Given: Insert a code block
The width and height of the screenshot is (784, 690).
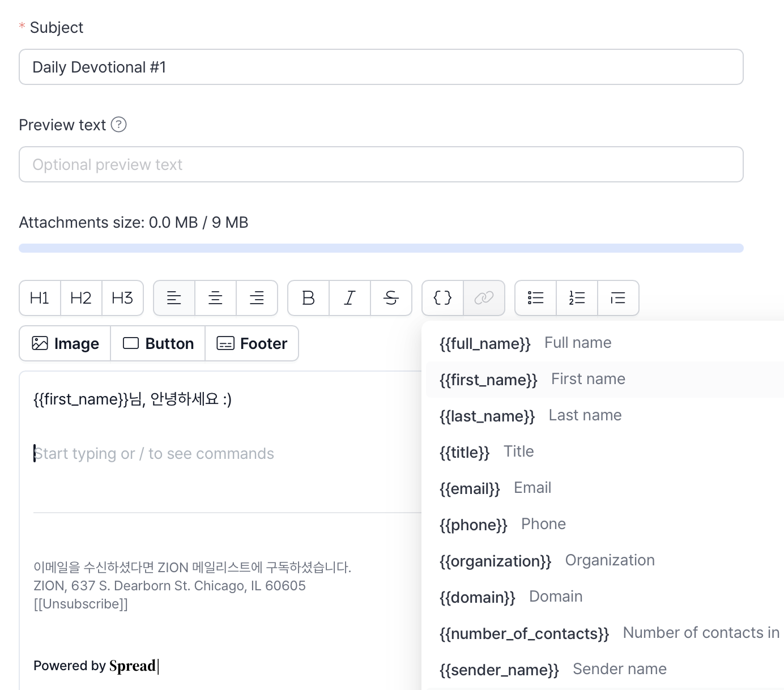Looking at the screenshot, I should point(442,298).
